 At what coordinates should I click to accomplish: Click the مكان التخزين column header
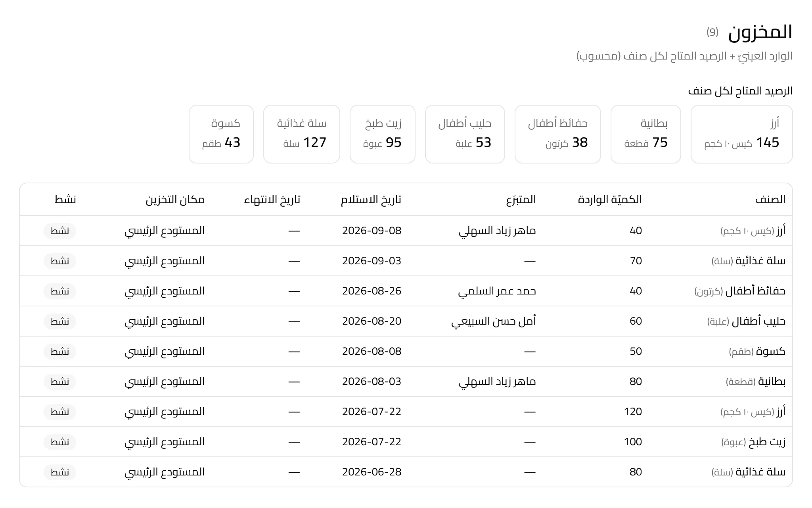[x=175, y=200]
